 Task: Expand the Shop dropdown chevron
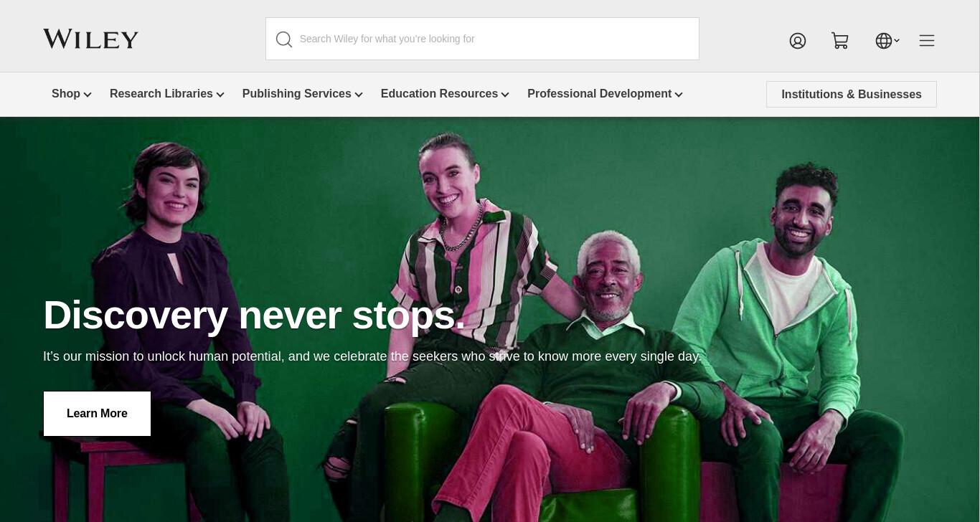coord(88,95)
